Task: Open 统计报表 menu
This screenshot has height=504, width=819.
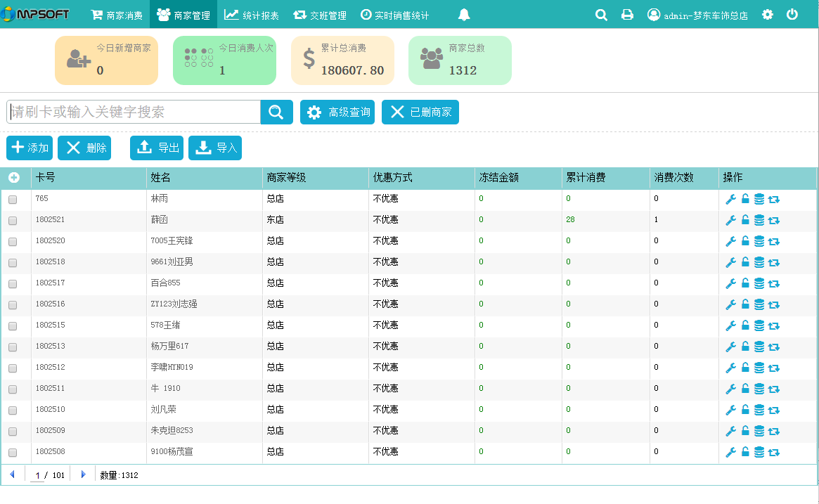Action: (x=252, y=15)
